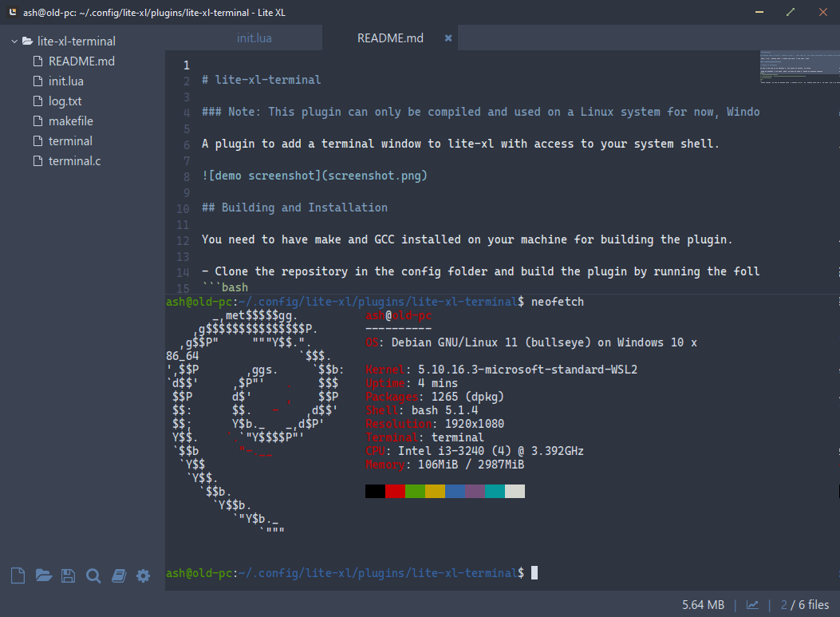Click the blue color block in neofetch

(455, 491)
